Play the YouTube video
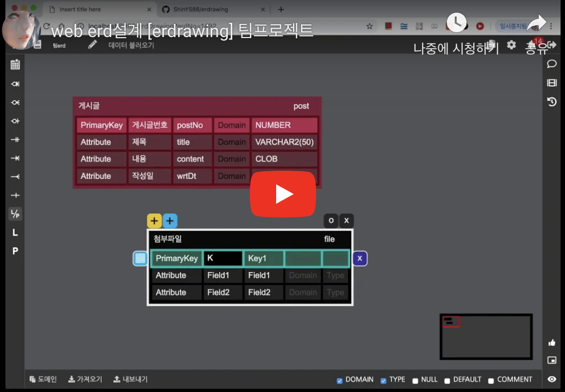This screenshot has width=565, height=392. [283, 194]
